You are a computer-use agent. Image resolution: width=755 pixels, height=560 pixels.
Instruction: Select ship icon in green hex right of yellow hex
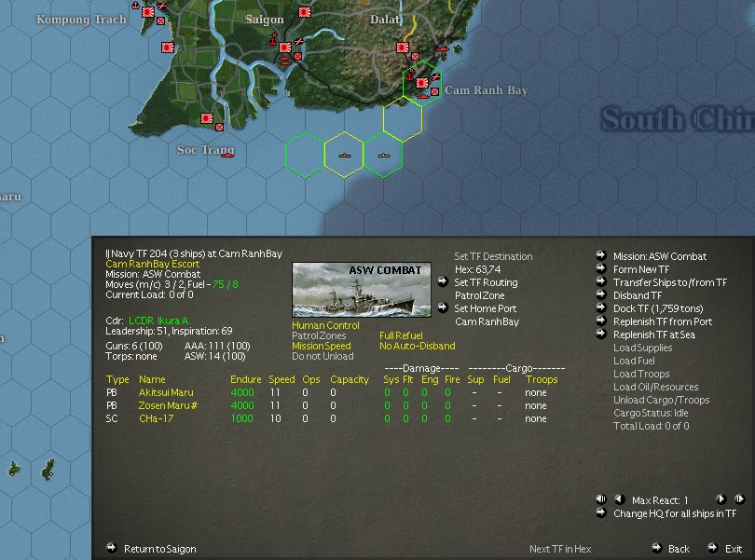pos(383,156)
